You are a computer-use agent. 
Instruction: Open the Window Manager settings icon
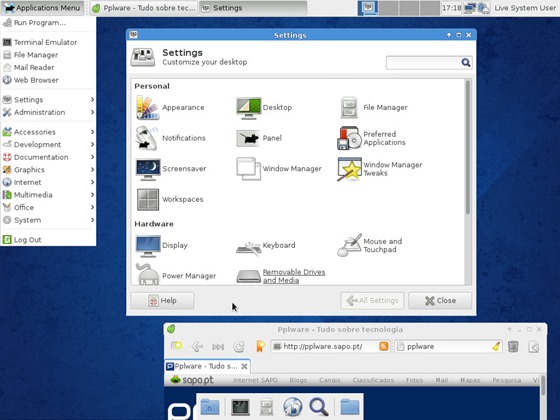pyautogui.click(x=249, y=169)
